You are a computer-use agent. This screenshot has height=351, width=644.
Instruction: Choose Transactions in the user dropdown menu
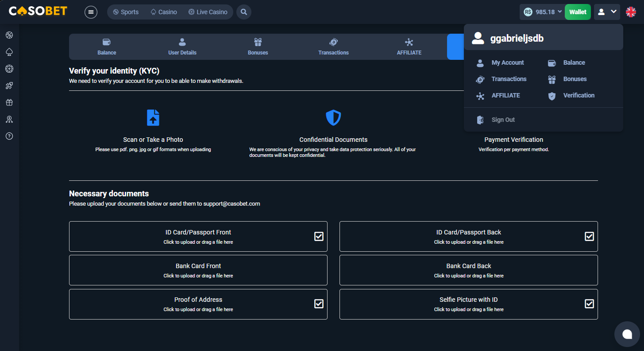(x=501, y=79)
